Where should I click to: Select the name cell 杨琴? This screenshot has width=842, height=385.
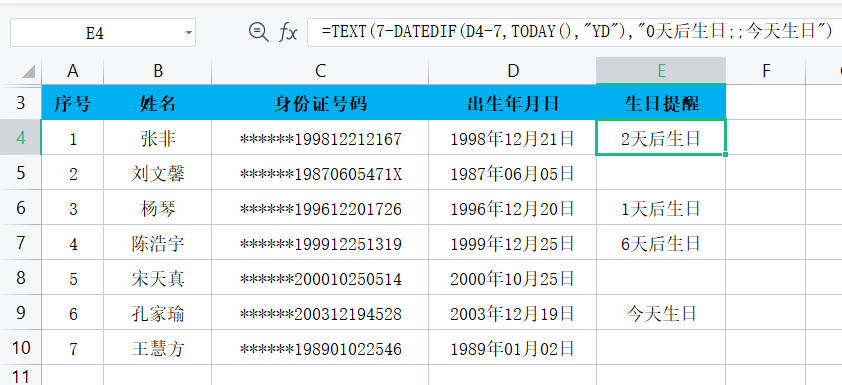158,208
